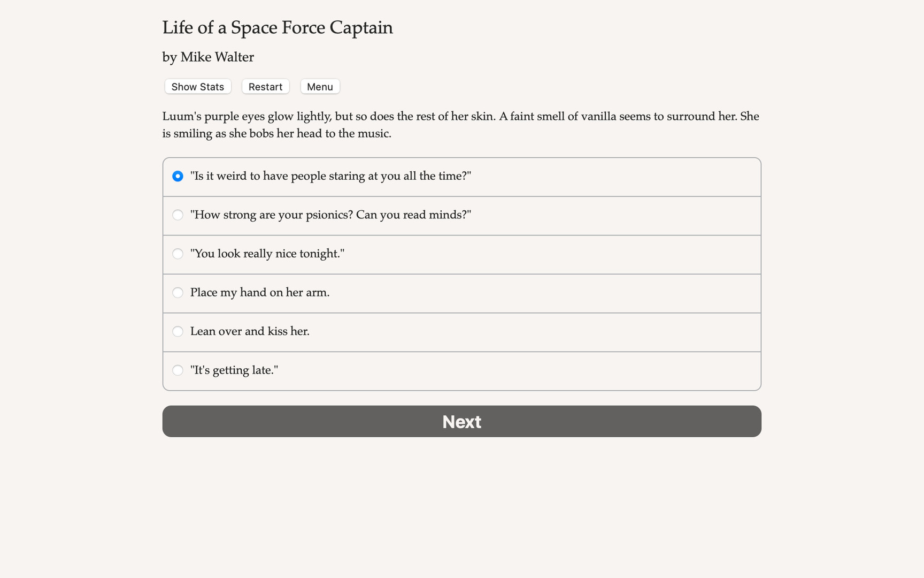Image resolution: width=924 pixels, height=578 pixels.
Task: Pick "Place my hand on her arm." action
Action: (260, 293)
